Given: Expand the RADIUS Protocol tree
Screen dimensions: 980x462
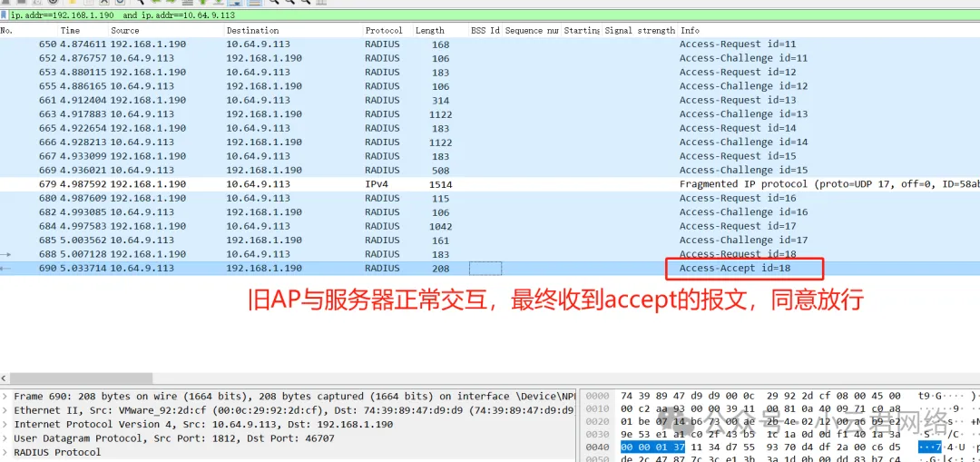Looking at the screenshot, I should click(x=6, y=452).
